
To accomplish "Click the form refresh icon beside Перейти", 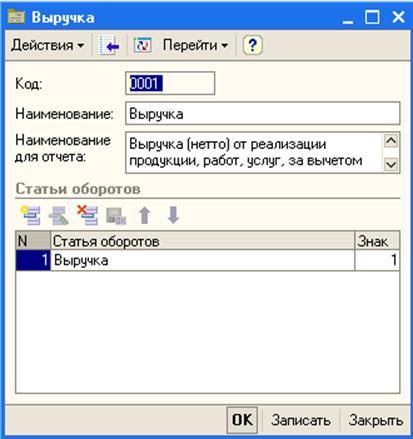I will pos(142,45).
